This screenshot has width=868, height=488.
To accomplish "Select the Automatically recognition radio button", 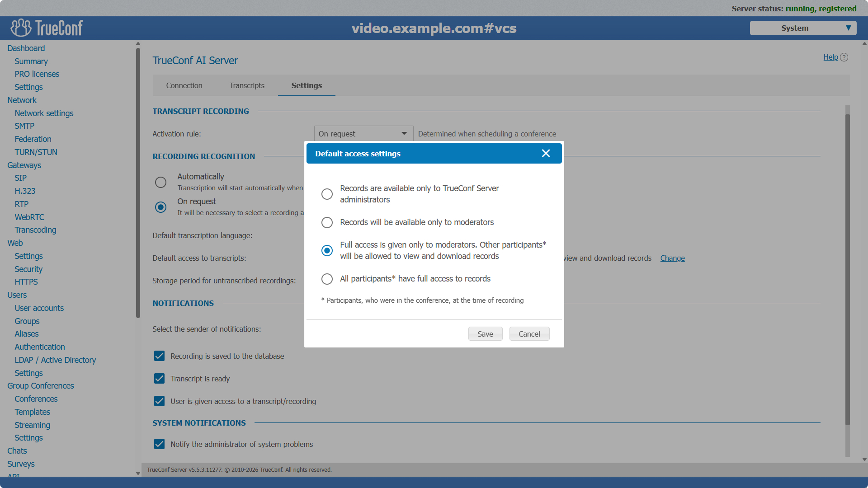I will click(160, 182).
